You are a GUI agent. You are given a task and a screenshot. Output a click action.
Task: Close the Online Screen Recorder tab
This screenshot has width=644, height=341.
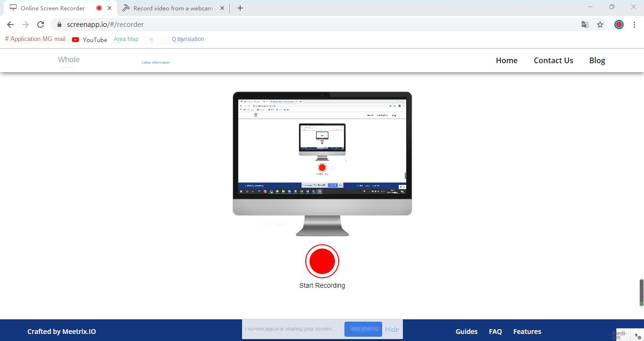point(109,8)
